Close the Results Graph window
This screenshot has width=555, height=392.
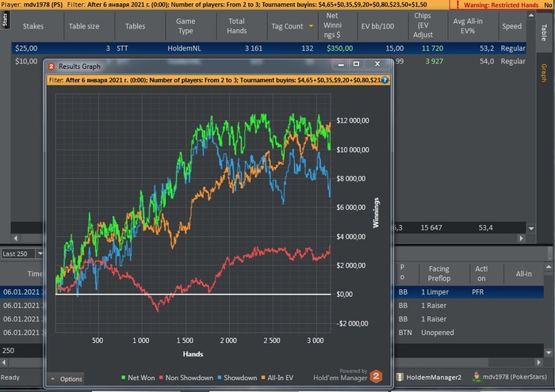[377, 64]
